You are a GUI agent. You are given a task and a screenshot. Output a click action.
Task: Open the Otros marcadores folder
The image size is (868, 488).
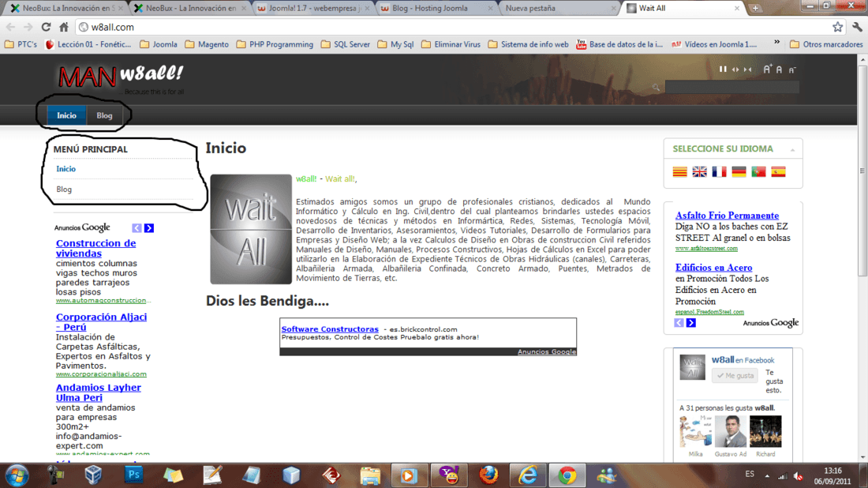click(826, 44)
